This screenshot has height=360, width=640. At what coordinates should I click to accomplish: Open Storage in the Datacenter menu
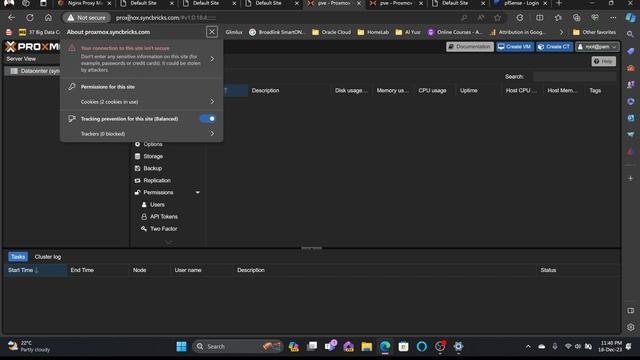coord(153,156)
